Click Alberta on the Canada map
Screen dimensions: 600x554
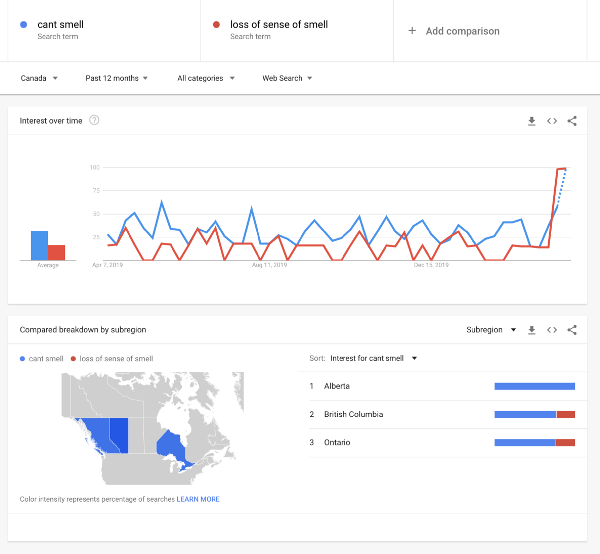119,432
